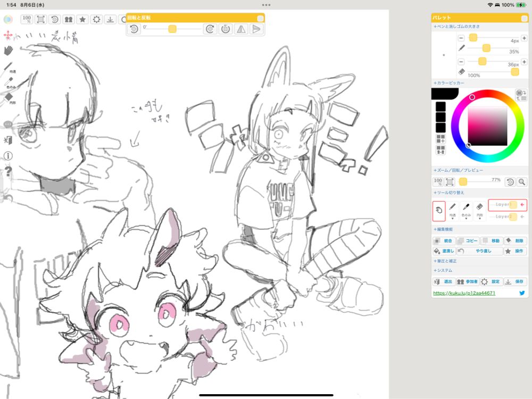Click 退出 exit button
Image resolution: width=532 pixels, height=399 pixels.
[x=444, y=281]
